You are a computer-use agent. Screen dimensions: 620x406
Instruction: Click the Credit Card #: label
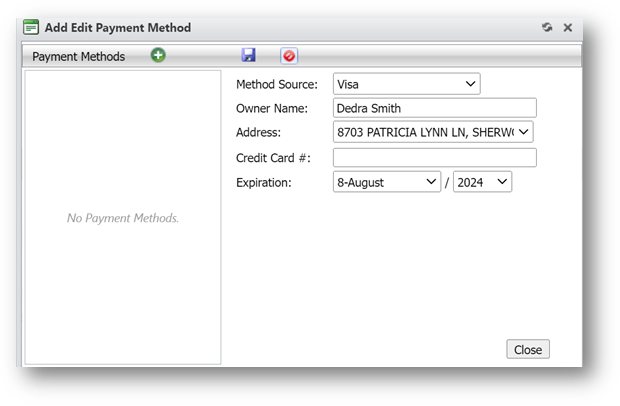[273, 158]
